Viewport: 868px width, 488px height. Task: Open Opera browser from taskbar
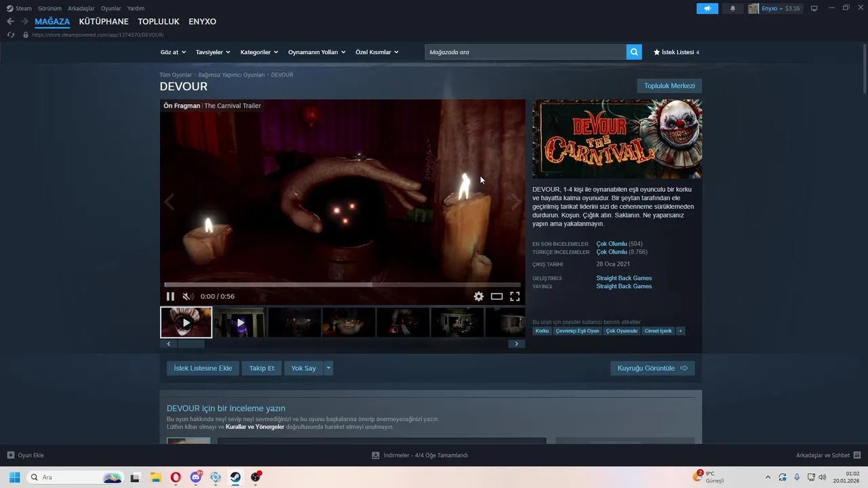176,477
